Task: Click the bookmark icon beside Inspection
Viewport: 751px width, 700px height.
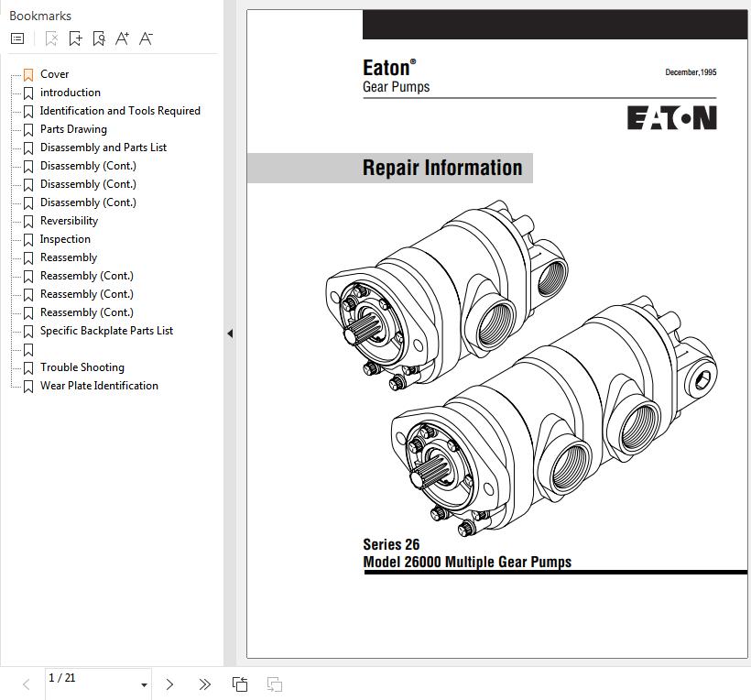Action: [28, 239]
